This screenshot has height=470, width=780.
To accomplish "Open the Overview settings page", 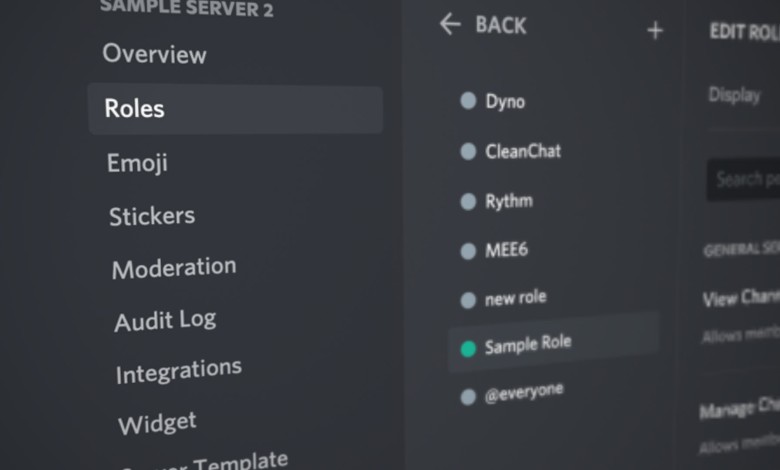I will (155, 54).
